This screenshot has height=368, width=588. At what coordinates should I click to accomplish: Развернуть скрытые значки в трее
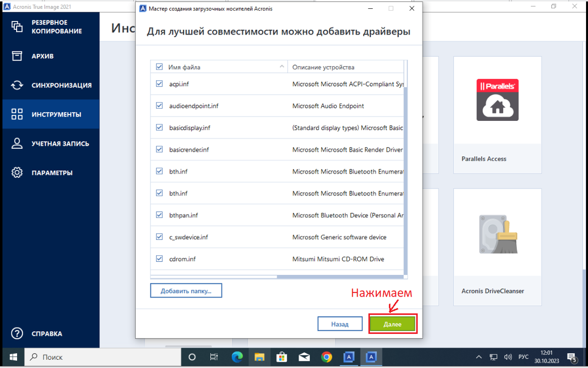(x=479, y=357)
